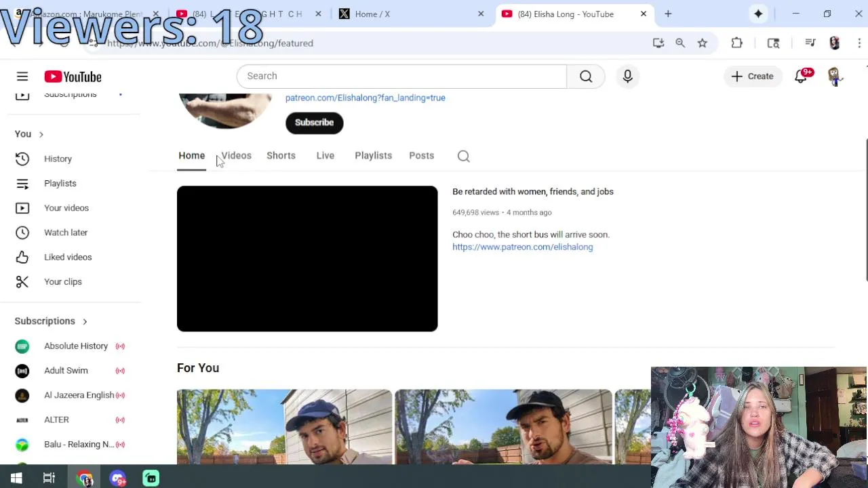Open a new browser tab
868x488 pixels.
668,14
